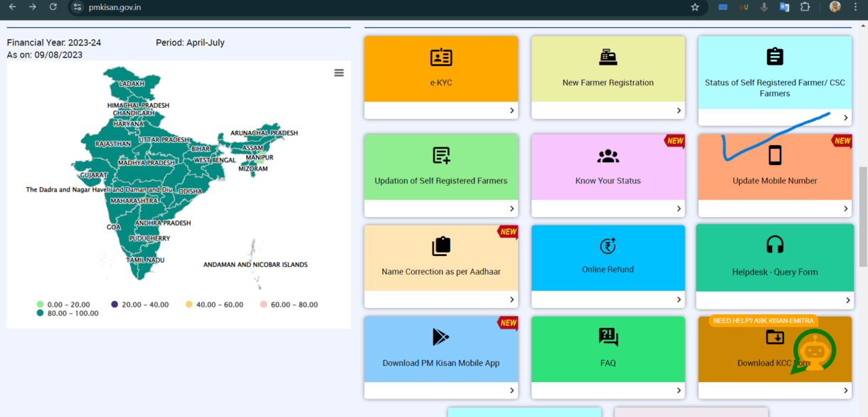Image resolution: width=868 pixels, height=417 pixels.
Task: Select ANDHRA PRADESH on the India map
Action: (163, 223)
